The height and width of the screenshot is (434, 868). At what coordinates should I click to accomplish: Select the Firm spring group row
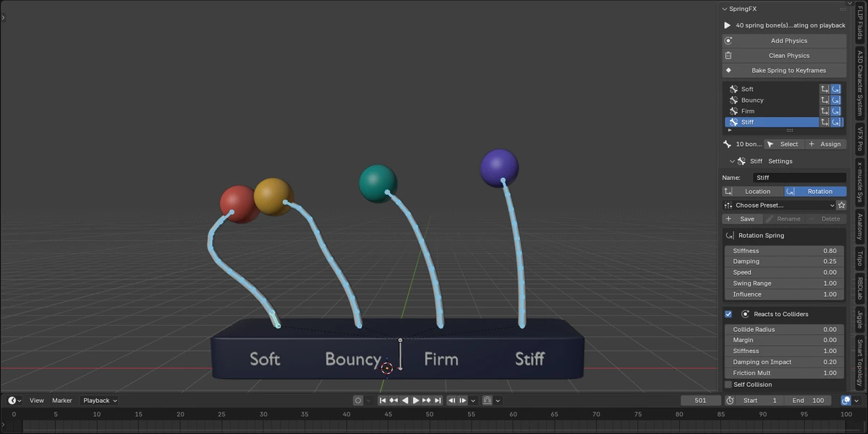click(x=771, y=111)
